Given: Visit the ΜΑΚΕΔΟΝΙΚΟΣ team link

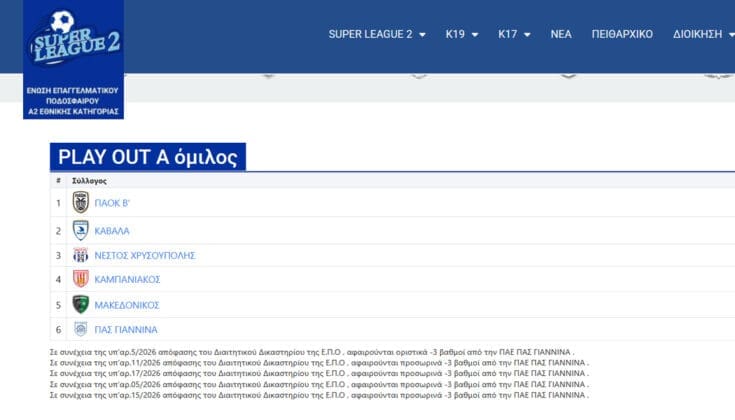Looking at the screenshot, I should pos(127,305).
